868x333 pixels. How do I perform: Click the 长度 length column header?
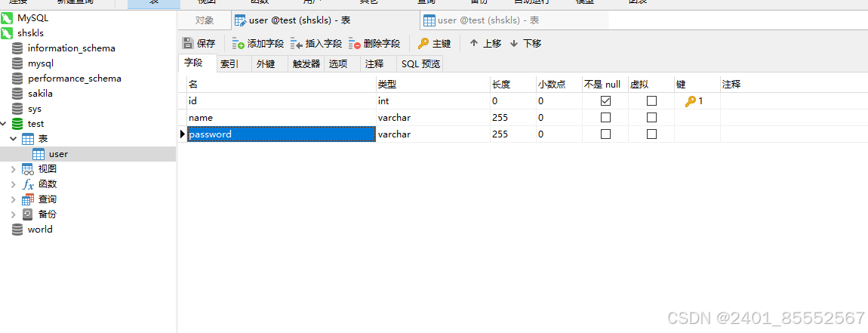coord(512,85)
